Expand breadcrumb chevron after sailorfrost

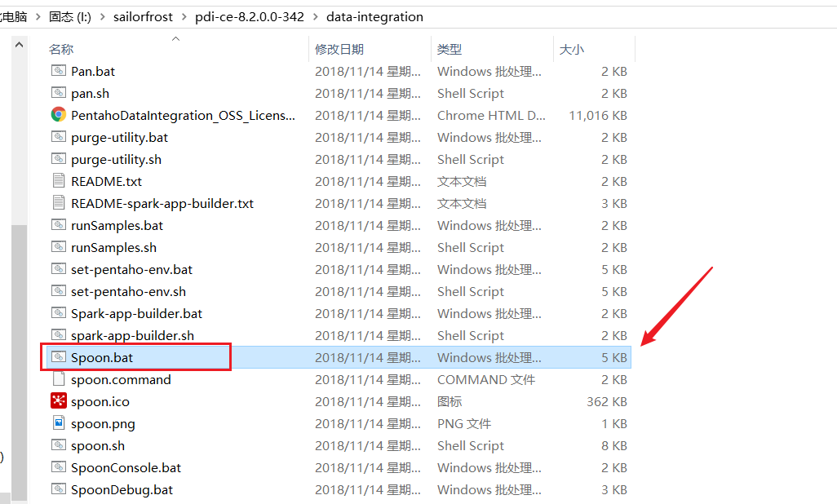click(x=184, y=17)
